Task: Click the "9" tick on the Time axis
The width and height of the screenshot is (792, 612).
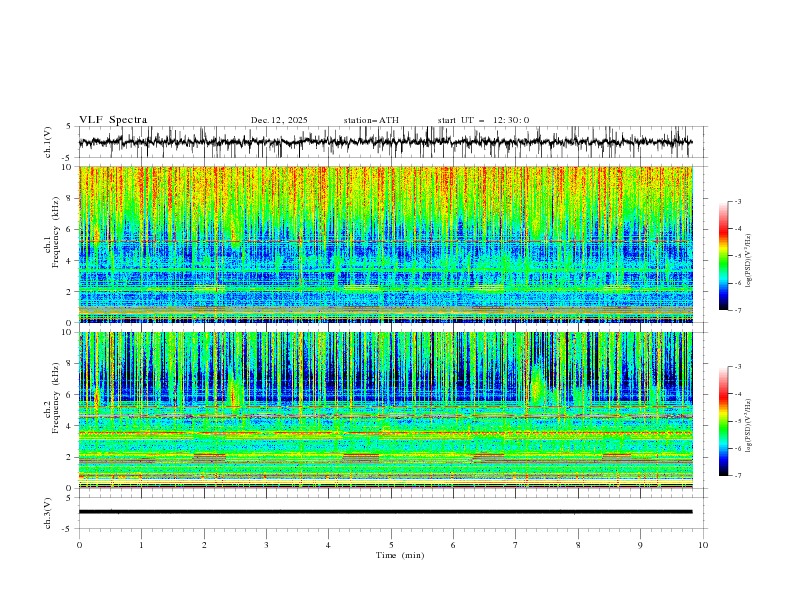Action: click(x=640, y=545)
